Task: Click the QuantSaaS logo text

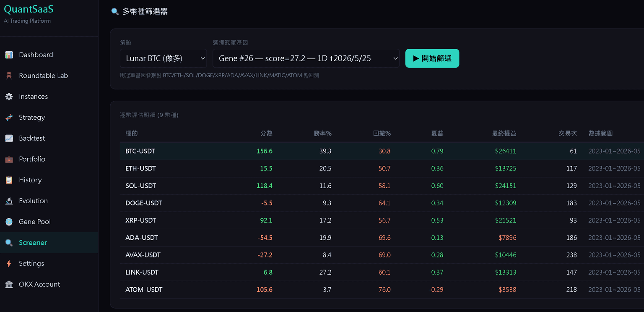Action: click(29, 9)
